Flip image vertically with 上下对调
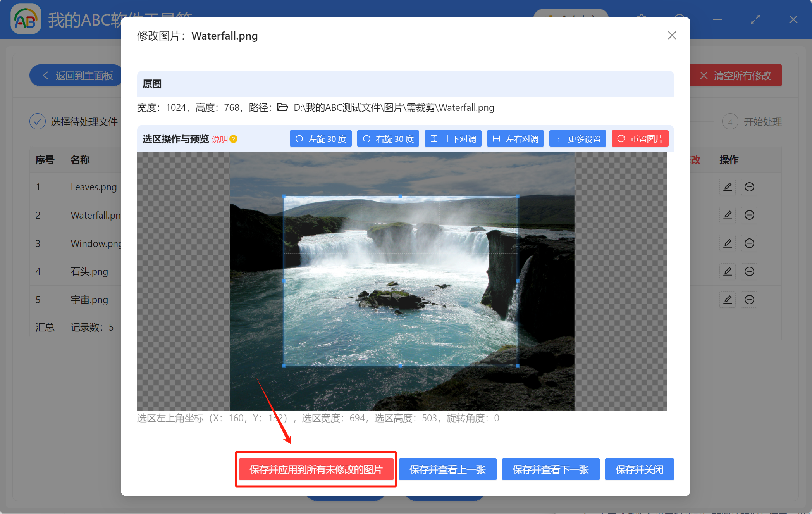This screenshot has height=514, width=812. (453, 139)
